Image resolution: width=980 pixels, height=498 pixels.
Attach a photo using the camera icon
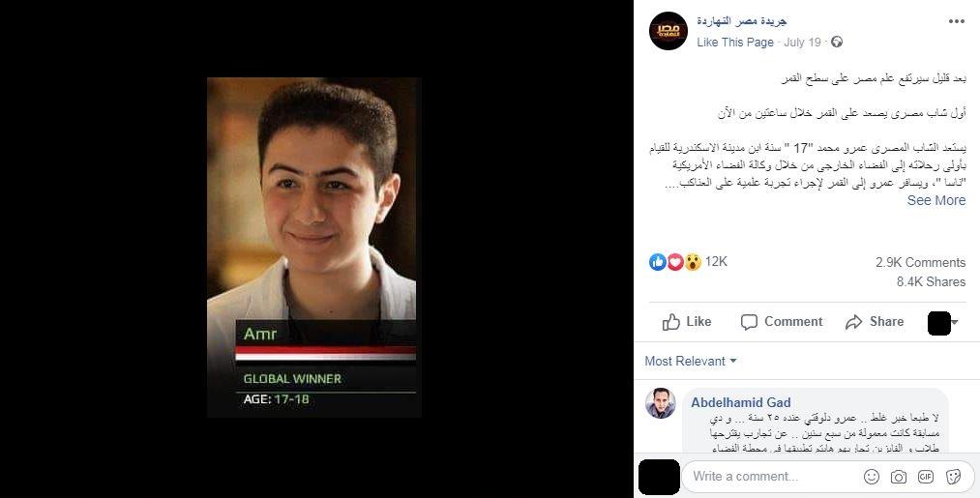point(898,477)
